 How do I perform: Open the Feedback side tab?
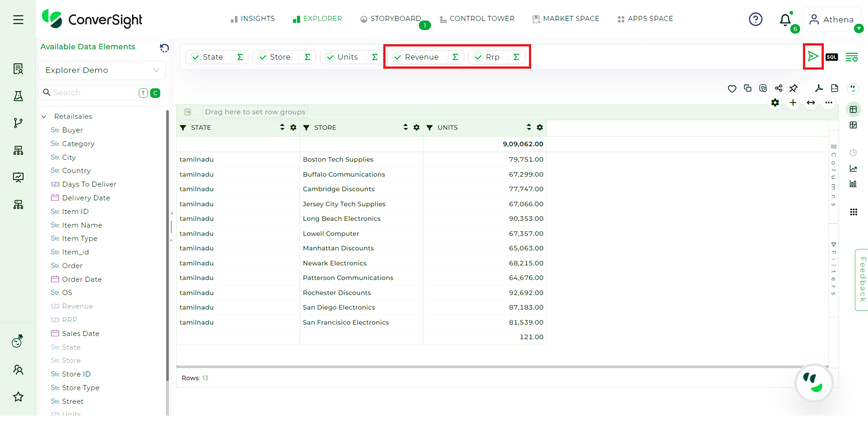(x=862, y=280)
